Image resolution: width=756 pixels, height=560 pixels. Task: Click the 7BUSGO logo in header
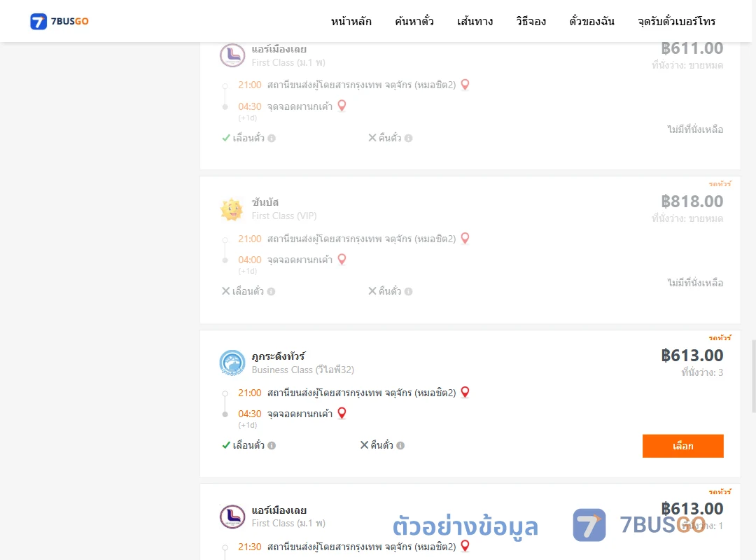(59, 21)
